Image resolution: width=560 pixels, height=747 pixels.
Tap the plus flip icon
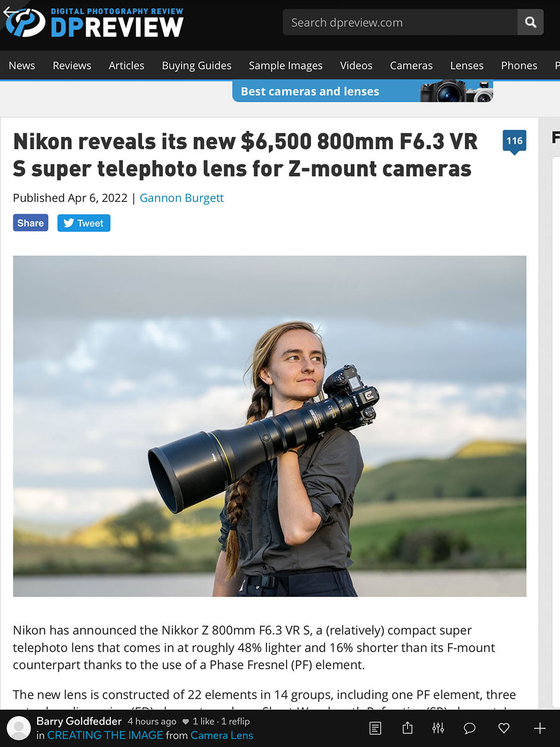click(540, 728)
